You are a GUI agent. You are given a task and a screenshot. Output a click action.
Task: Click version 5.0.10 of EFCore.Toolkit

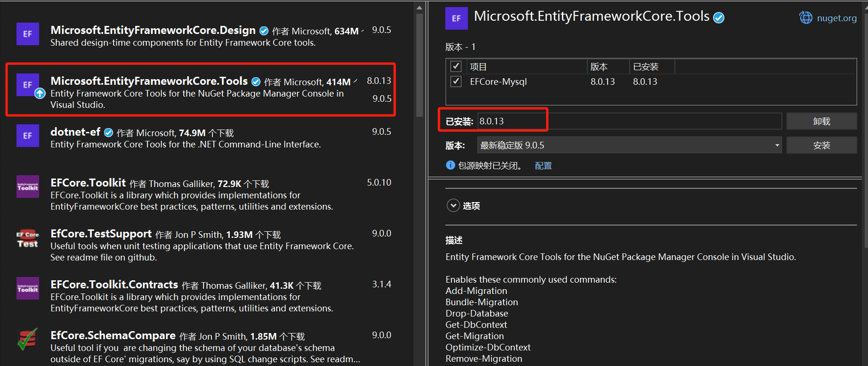click(x=379, y=182)
